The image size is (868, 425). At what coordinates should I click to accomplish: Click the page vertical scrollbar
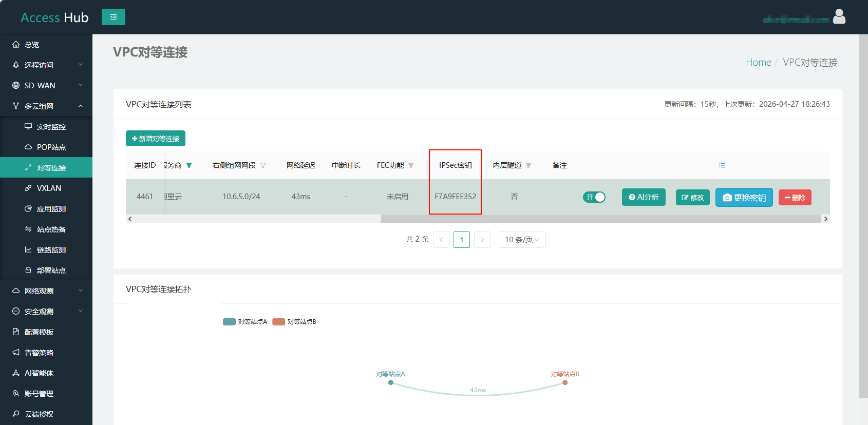pos(863,216)
